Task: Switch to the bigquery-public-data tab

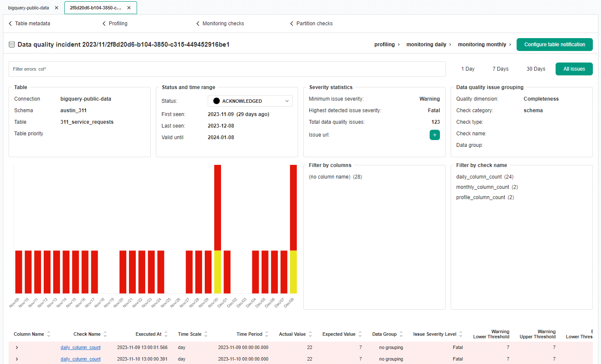Action: pyautogui.click(x=29, y=7)
